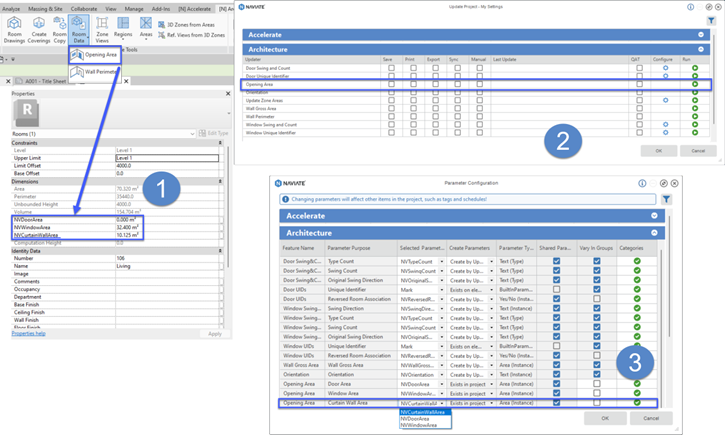Image resolution: width=725 pixels, height=435 pixels.
Task: Run the Window Unique Identifier updater
Action: (x=694, y=133)
